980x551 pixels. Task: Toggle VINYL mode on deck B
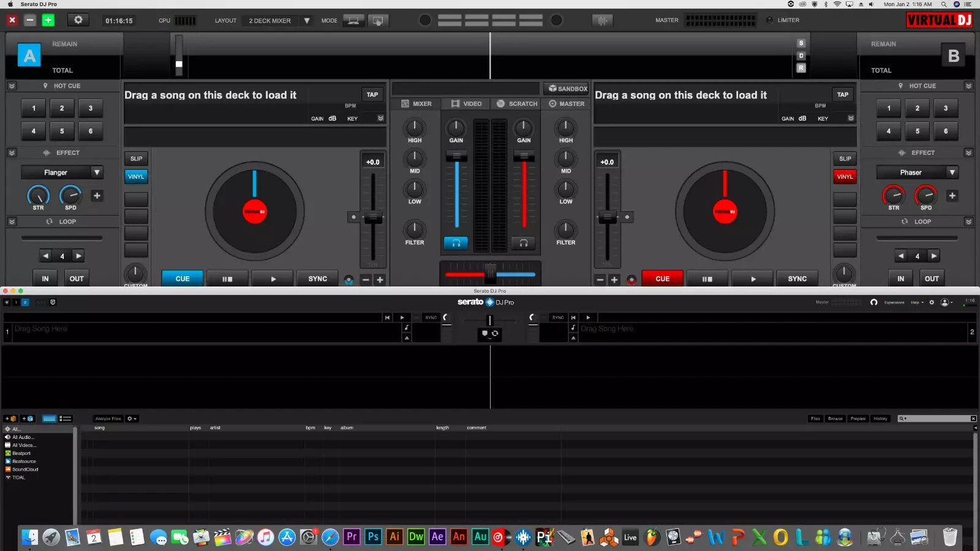coord(845,176)
